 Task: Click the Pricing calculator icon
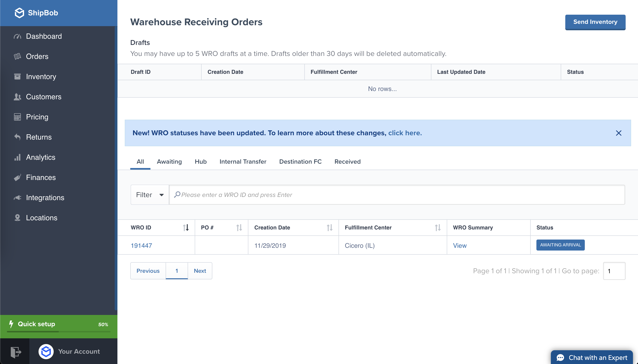[17, 117]
